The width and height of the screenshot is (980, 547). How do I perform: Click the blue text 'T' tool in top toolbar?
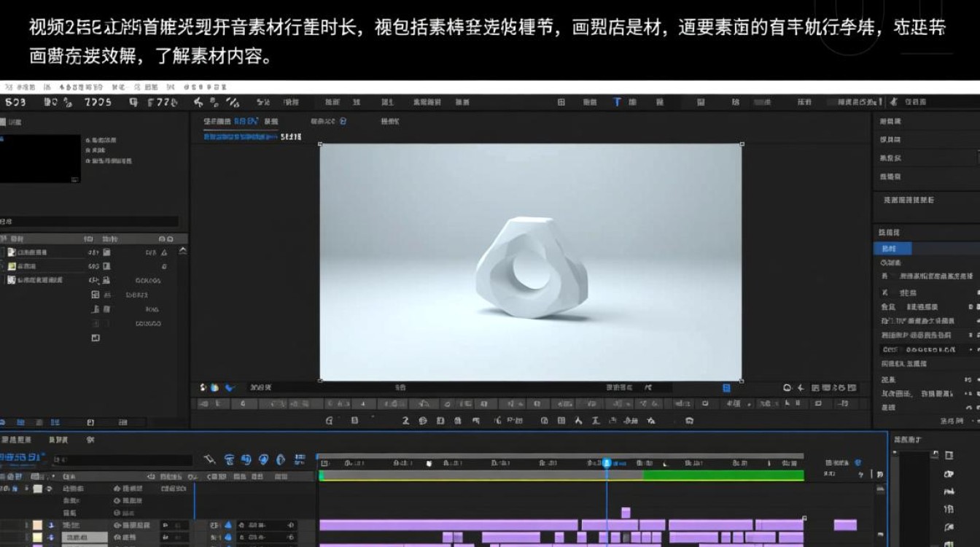[617, 102]
